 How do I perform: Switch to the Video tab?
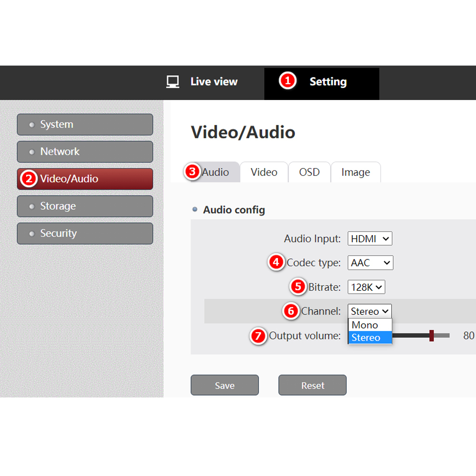pyautogui.click(x=264, y=172)
